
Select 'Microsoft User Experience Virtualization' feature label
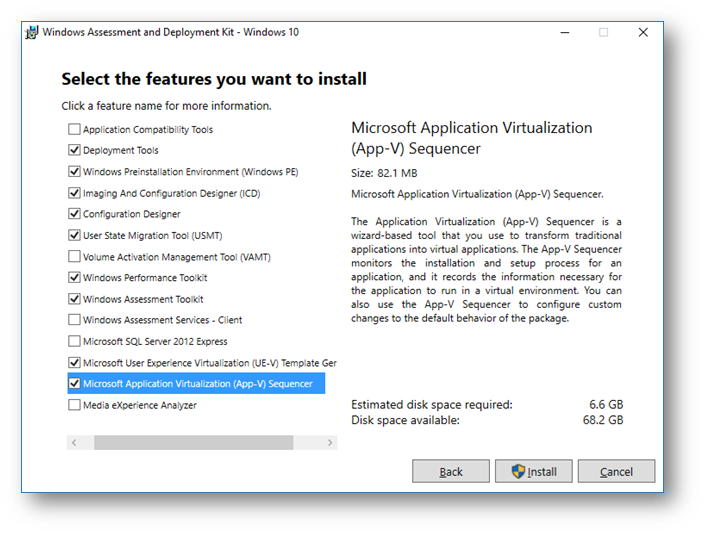pyautogui.click(x=210, y=363)
